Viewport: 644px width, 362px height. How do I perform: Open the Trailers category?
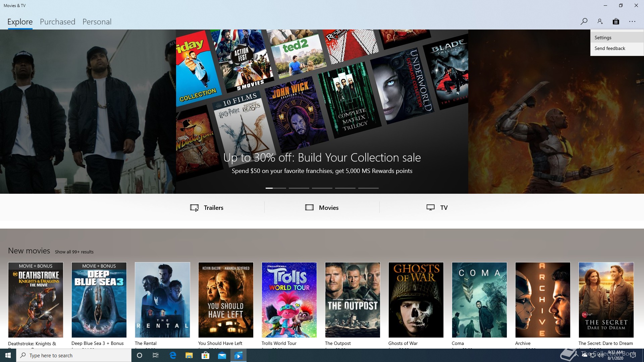click(x=207, y=207)
